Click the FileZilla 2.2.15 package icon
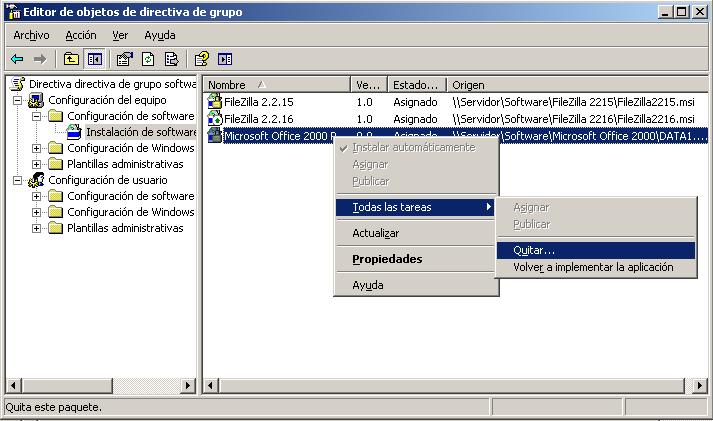The height and width of the screenshot is (421, 713). point(214,102)
